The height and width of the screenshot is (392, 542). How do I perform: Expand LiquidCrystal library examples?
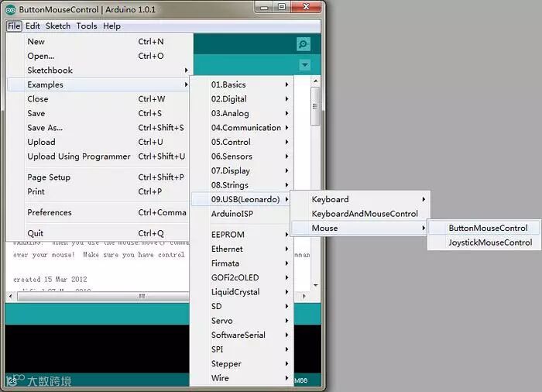click(242, 292)
